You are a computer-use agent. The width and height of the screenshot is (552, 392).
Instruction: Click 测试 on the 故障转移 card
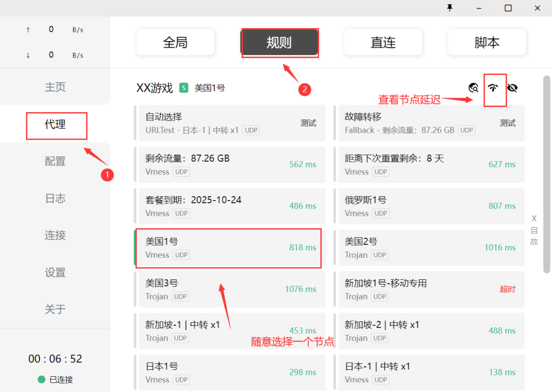click(507, 123)
